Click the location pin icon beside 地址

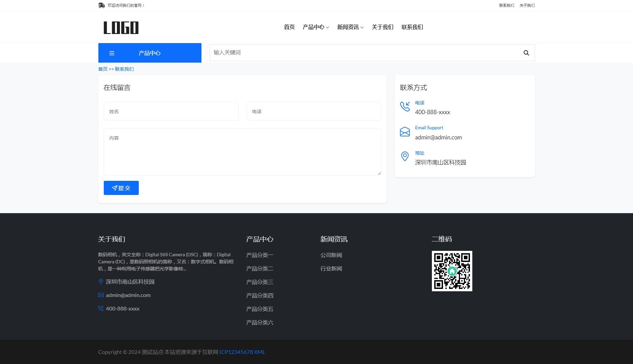tap(405, 156)
